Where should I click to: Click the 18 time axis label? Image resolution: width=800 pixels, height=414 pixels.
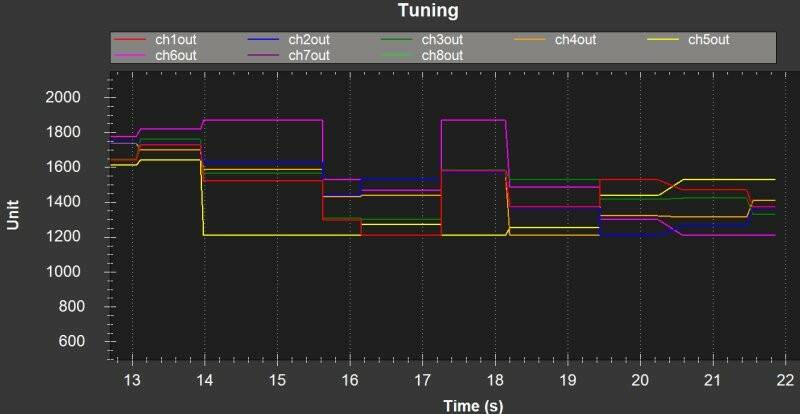click(x=495, y=380)
